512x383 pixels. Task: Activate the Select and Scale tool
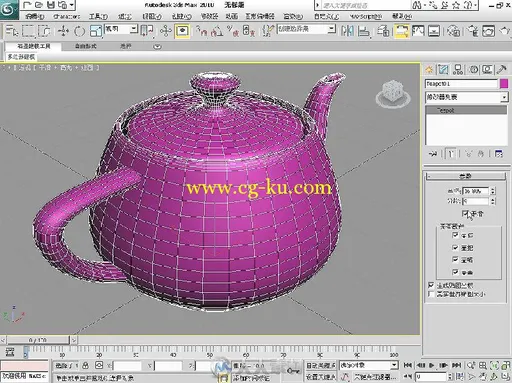[96, 31]
